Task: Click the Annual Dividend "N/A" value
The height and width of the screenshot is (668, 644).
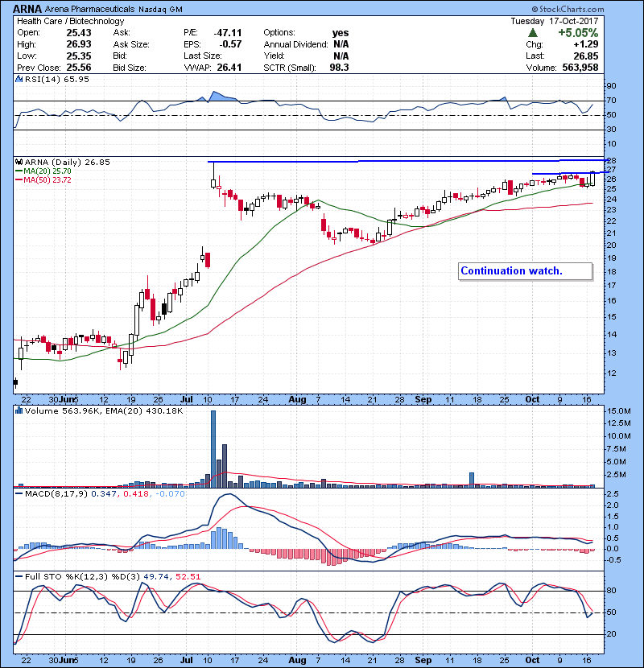Action: (x=341, y=44)
